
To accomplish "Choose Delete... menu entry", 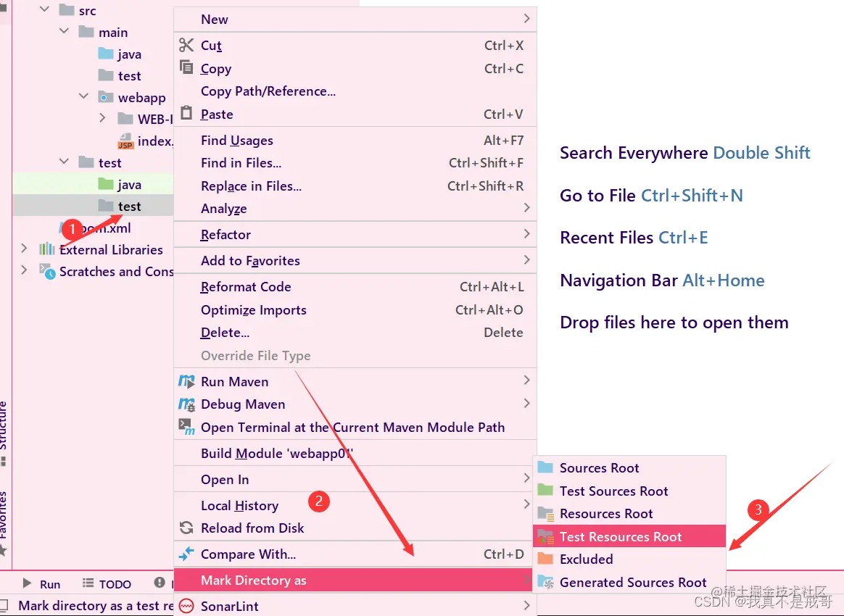I will (355, 333).
